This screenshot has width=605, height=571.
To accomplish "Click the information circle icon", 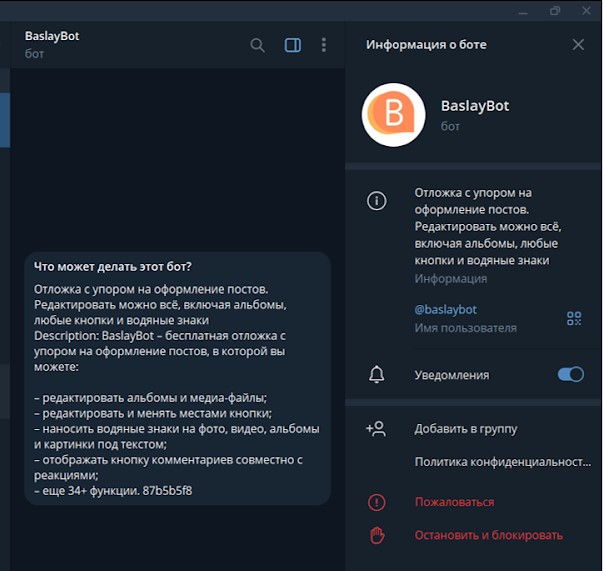I will click(377, 201).
